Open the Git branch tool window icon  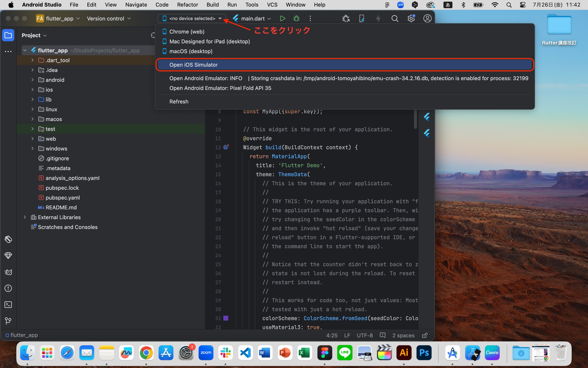pyautogui.click(x=8, y=321)
